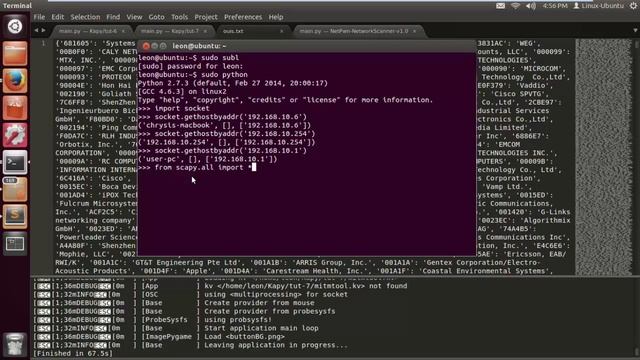
Task: Launch Firefox from the dock
Action: [x=15, y=80]
